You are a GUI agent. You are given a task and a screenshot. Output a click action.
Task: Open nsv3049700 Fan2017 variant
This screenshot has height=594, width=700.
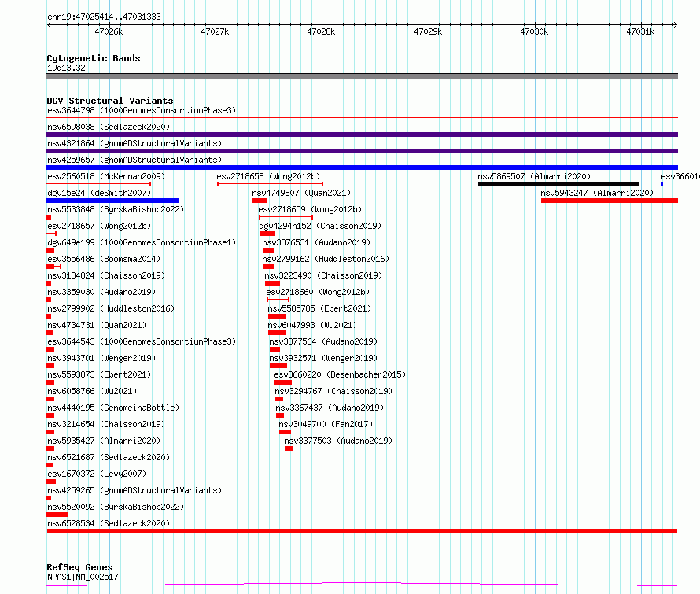[326, 424]
